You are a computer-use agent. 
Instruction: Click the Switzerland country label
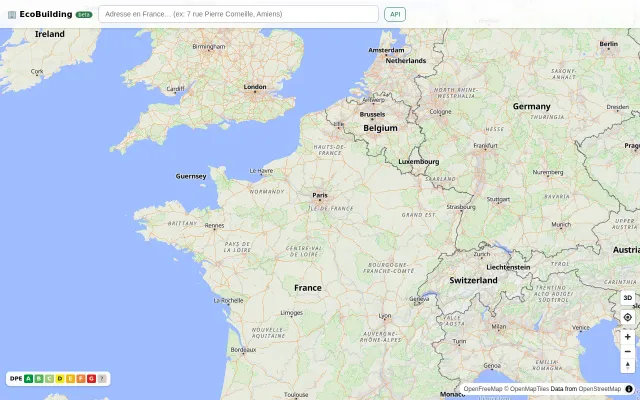click(x=473, y=280)
